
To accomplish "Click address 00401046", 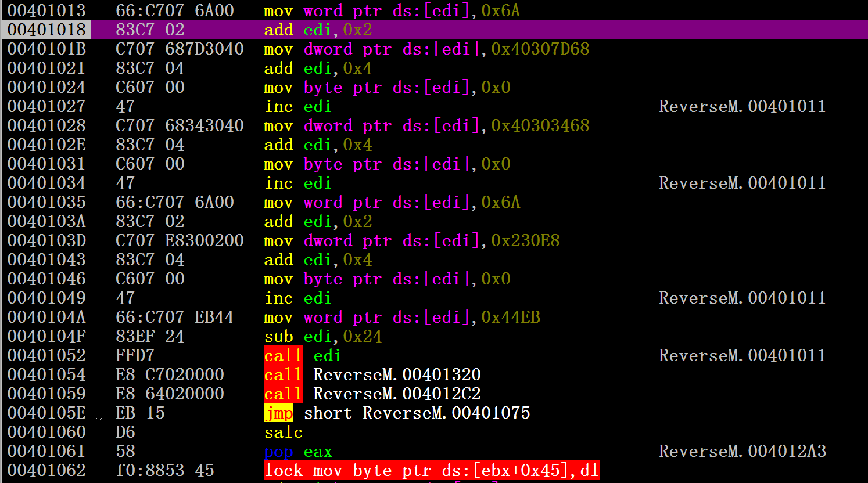I will point(46,279).
